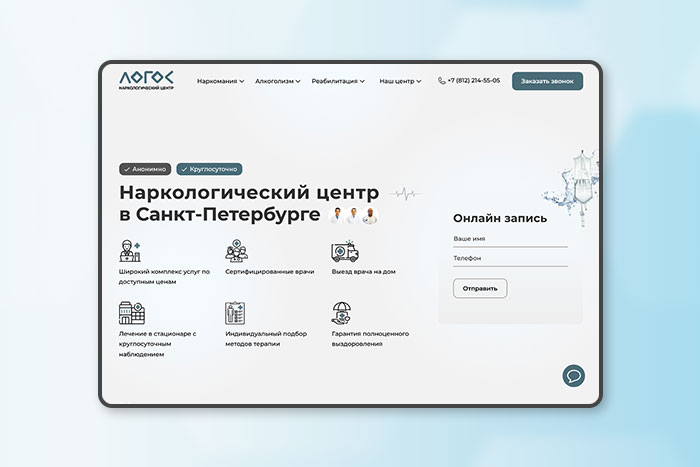Viewport: 700px width, 467px height.
Task: Click the third doctor avatar
Action: (x=370, y=216)
